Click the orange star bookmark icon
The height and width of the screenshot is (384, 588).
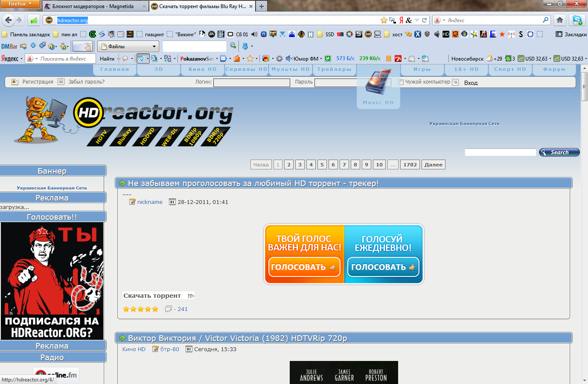[x=502, y=34]
